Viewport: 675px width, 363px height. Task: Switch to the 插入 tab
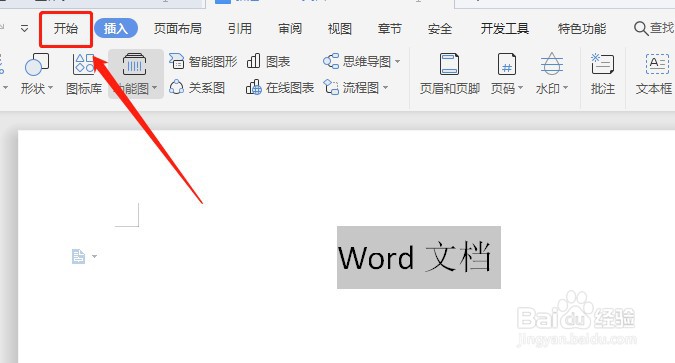point(116,28)
